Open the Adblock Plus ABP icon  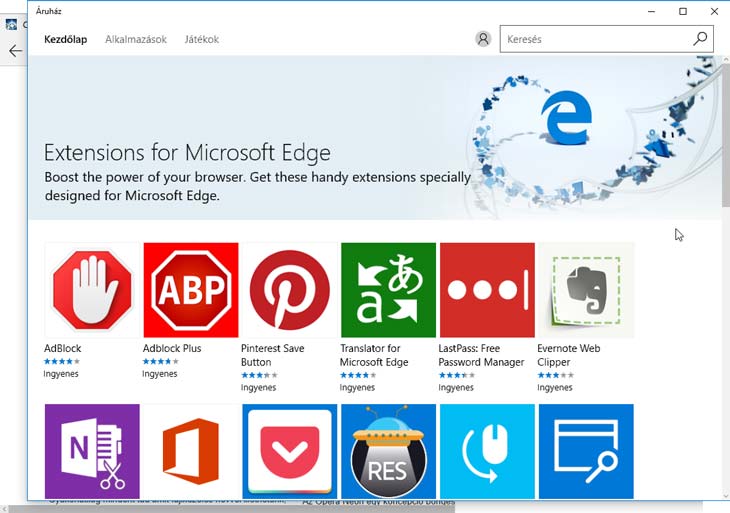tap(191, 289)
